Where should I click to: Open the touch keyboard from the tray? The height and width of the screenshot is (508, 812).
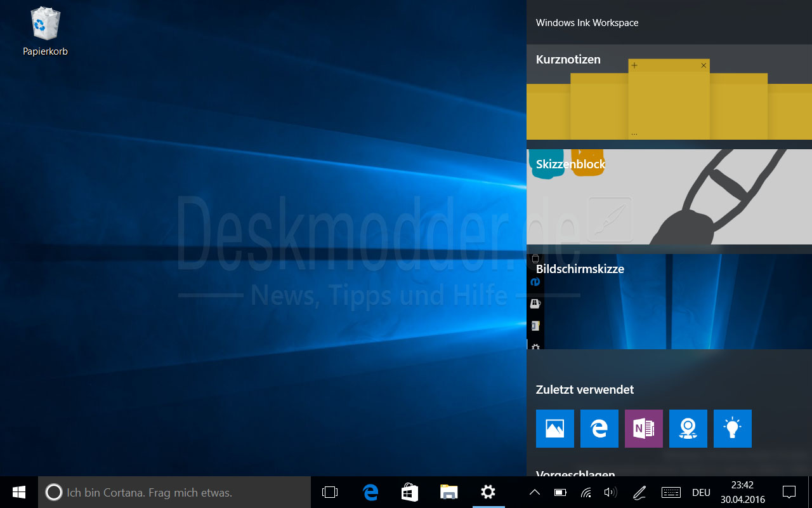(671, 492)
